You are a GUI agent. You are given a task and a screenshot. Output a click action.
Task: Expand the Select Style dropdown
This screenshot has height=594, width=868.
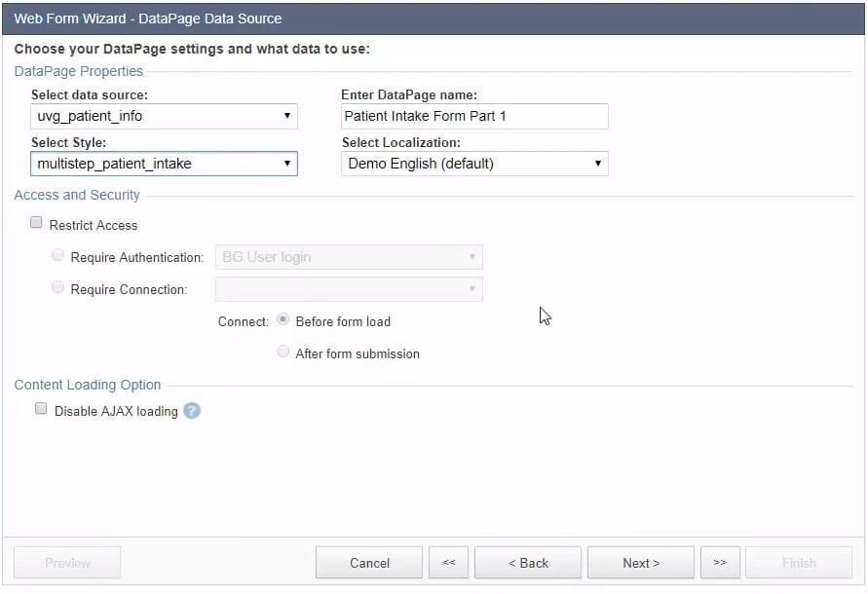[x=164, y=164]
